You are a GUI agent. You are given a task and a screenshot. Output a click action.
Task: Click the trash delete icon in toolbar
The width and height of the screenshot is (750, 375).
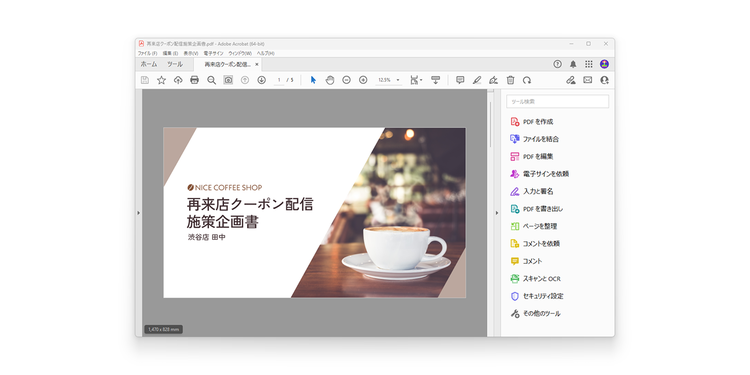[510, 80]
